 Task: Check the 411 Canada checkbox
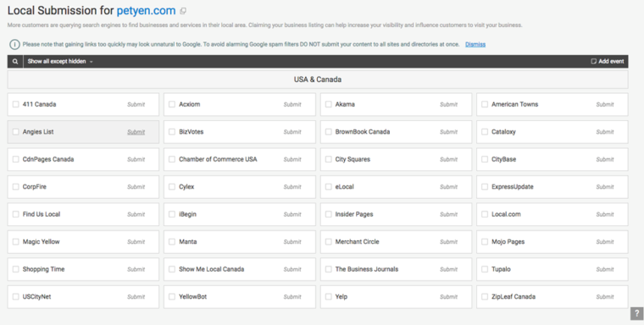pyautogui.click(x=15, y=104)
